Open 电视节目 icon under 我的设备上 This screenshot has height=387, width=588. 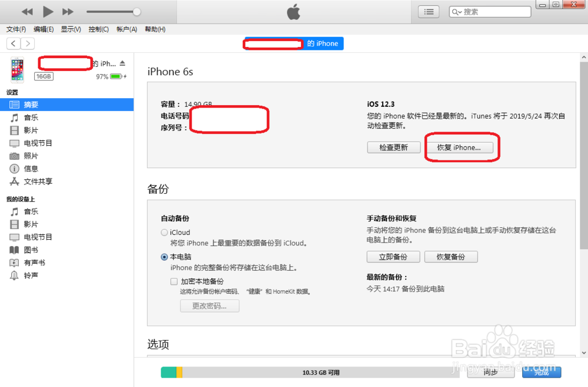coord(14,237)
